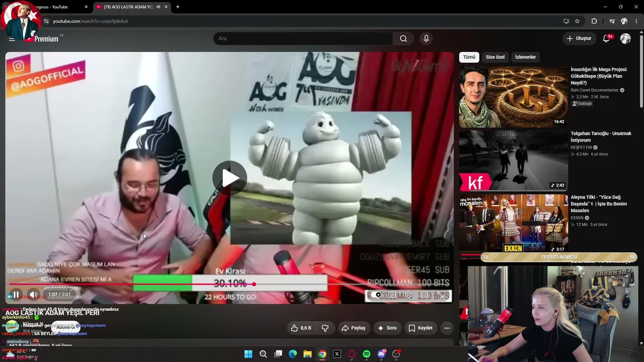Open a new browser tab

(x=178, y=7)
